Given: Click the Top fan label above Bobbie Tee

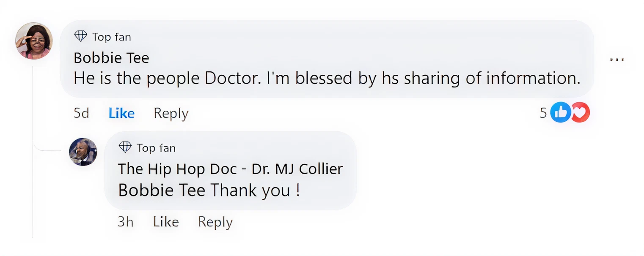Looking at the screenshot, I should coord(112,37).
